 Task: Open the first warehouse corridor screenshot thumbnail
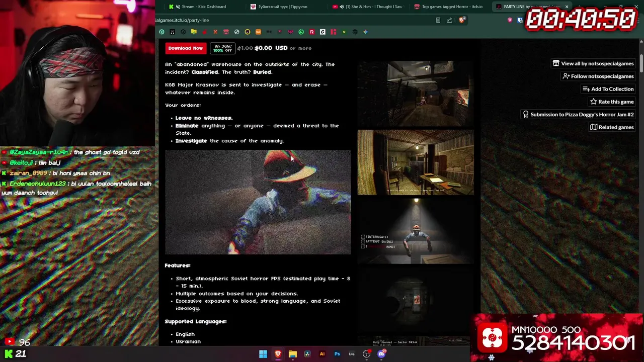pos(416,94)
